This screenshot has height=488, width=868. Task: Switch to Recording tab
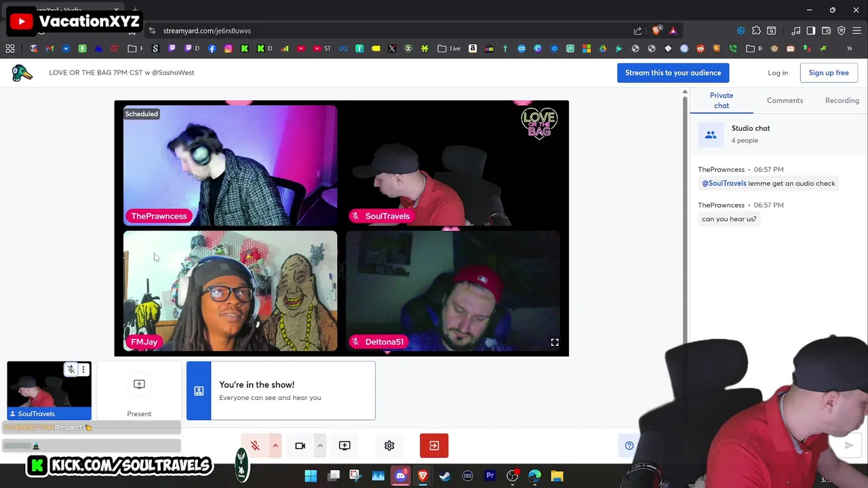(x=842, y=100)
